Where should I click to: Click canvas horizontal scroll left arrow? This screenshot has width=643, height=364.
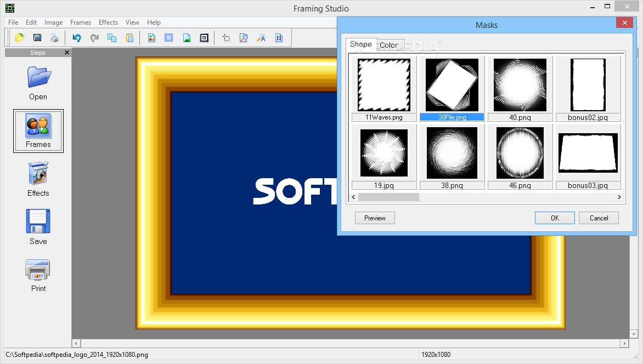point(76,343)
